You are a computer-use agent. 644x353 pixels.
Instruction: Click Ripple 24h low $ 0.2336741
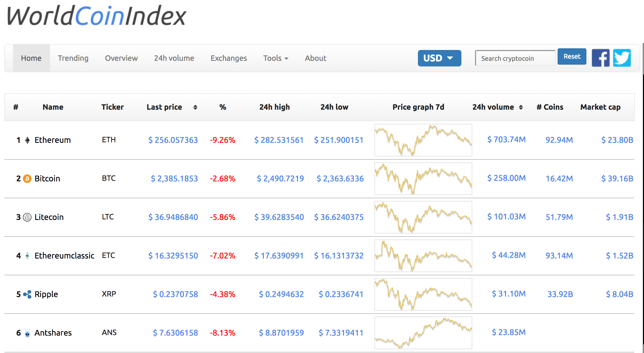[x=341, y=294]
